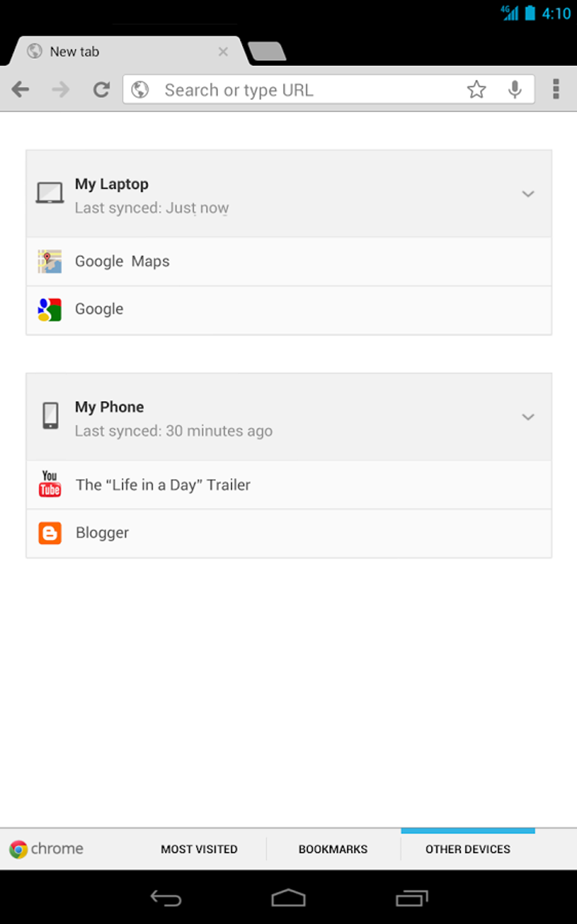Start voice search with the microphone
The height and width of the screenshot is (924, 577).
(514, 89)
